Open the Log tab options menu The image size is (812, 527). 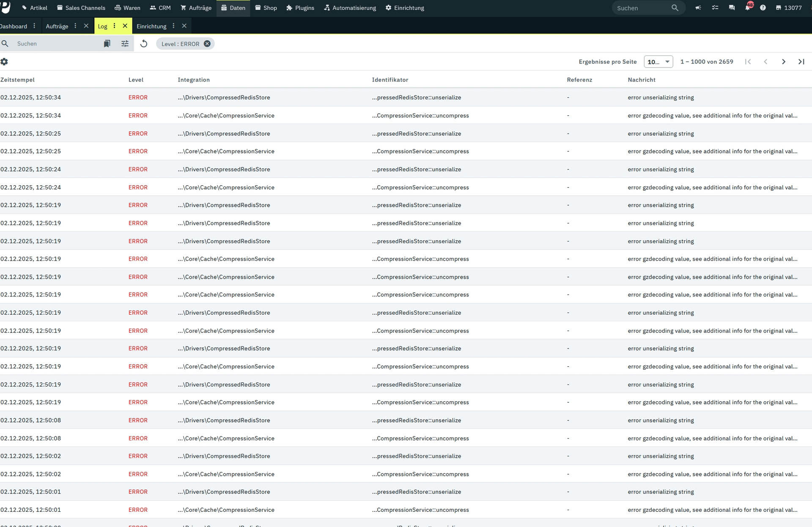(x=114, y=26)
